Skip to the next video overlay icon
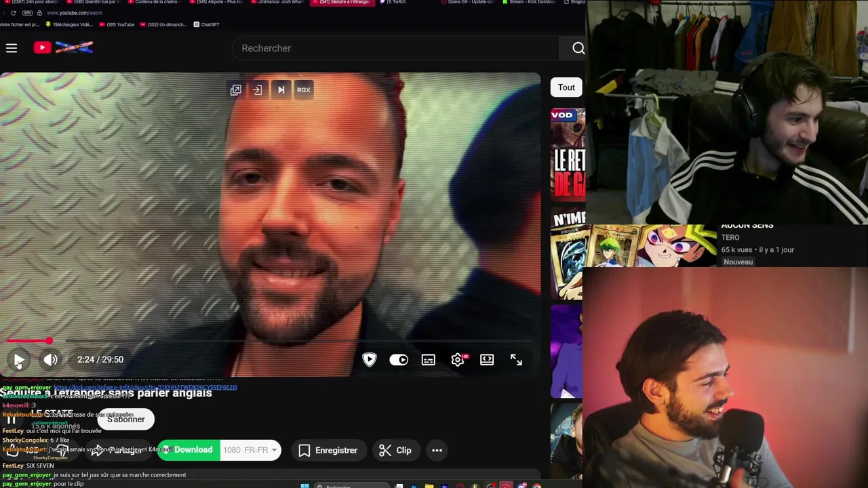The image size is (868, 488). [281, 89]
